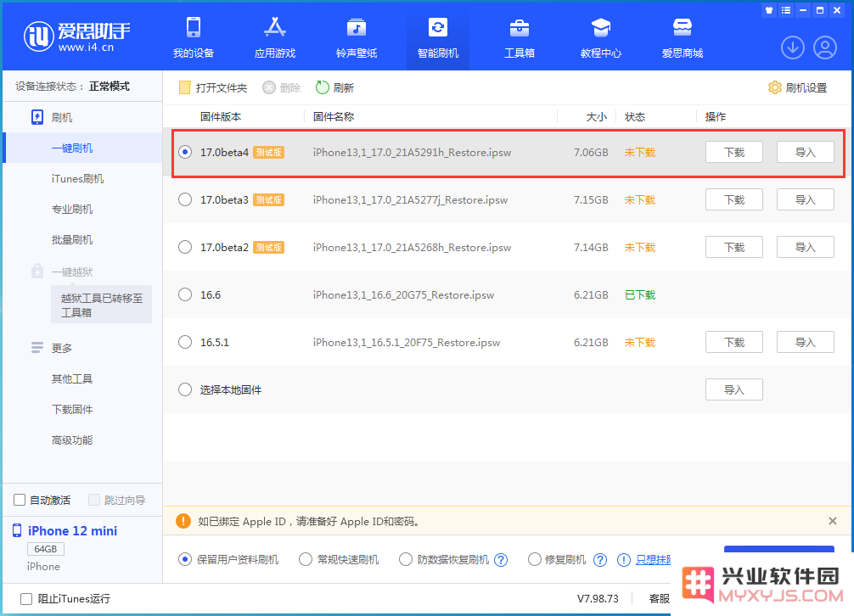Import a local firmware file
The image size is (854, 616).
734,389
